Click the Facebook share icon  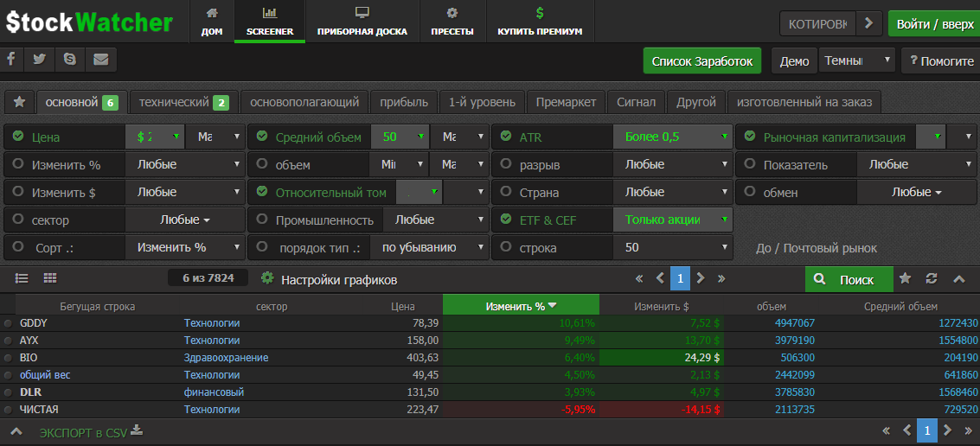pos(11,60)
